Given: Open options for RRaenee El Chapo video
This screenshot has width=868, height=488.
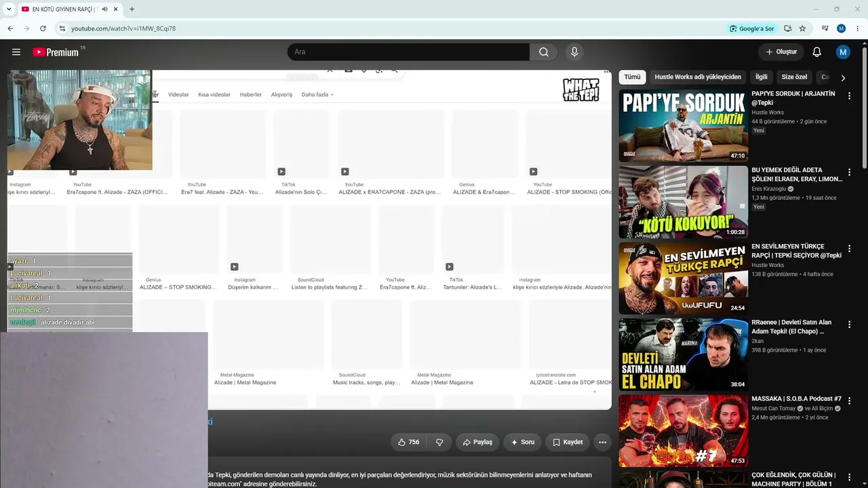Looking at the screenshot, I should [849, 325].
